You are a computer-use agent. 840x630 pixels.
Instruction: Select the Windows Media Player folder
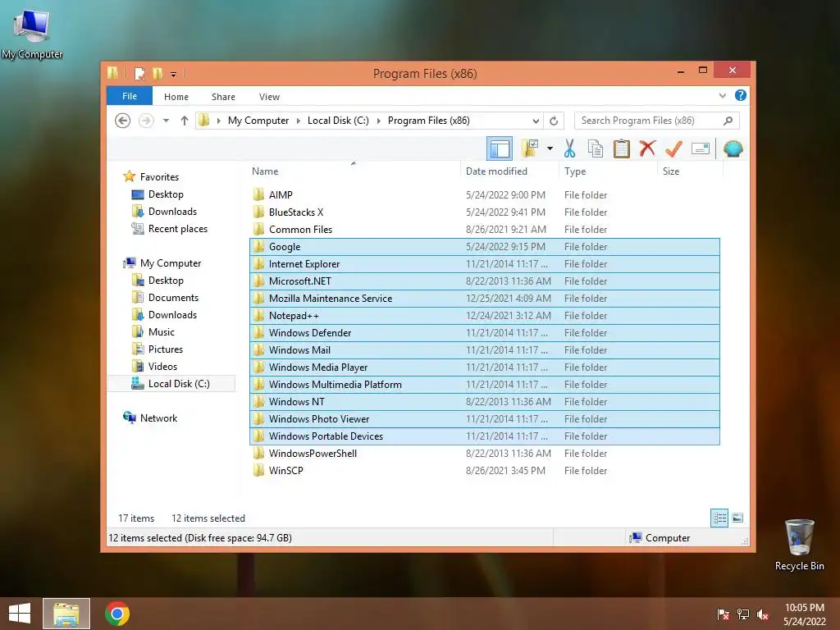tap(484, 367)
